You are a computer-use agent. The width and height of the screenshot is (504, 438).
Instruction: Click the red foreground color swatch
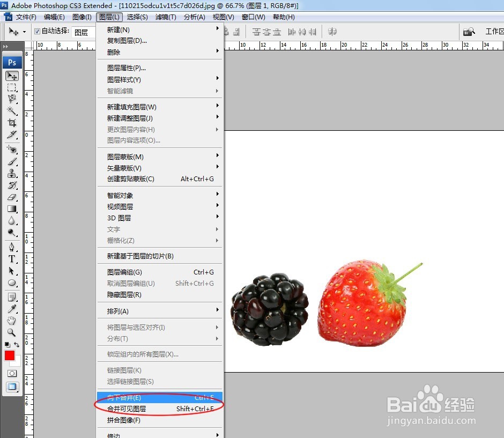click(9, 355)
